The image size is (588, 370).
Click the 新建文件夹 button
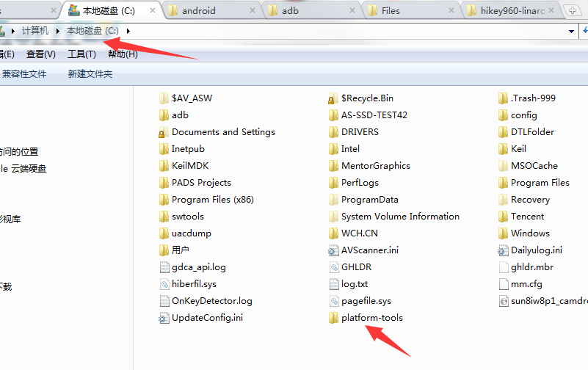pyautogui.click(x=90, y=74)
